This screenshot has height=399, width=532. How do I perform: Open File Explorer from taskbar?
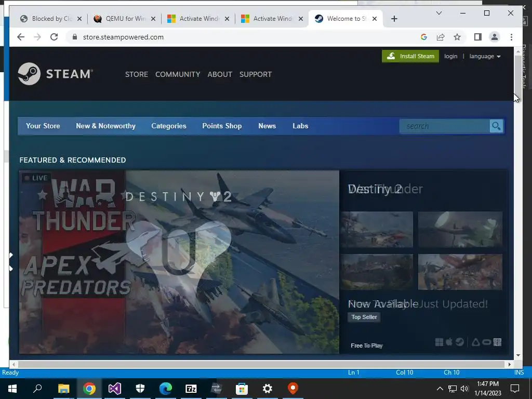tap(63, 389)
